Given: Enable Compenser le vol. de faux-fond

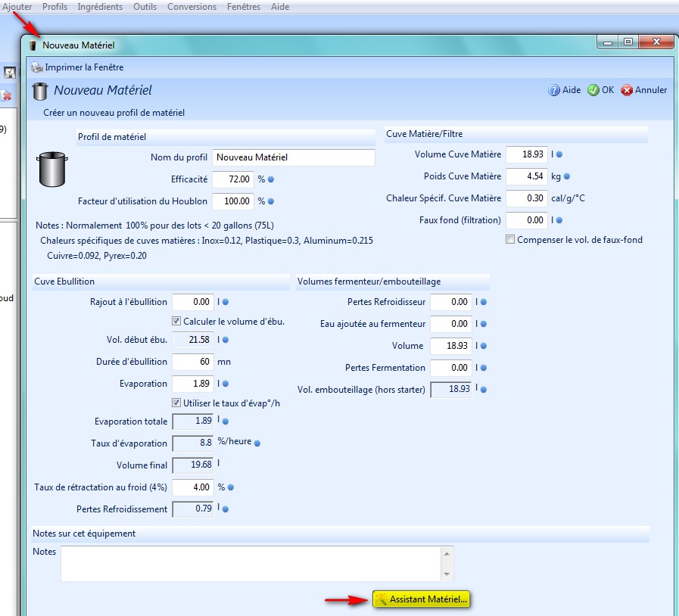Looking at the screenshot, I should 510,240.
